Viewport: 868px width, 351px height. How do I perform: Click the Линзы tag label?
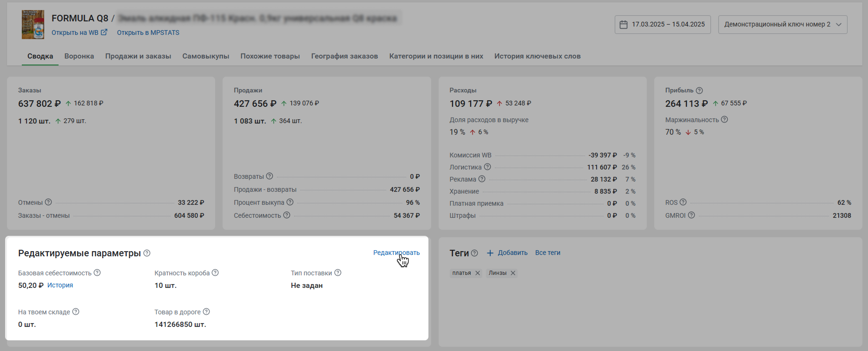(x=498, y=273)
